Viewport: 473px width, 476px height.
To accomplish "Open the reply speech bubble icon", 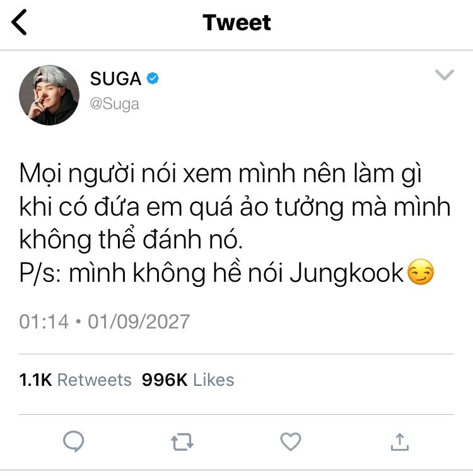I will [x=73, y=441].
